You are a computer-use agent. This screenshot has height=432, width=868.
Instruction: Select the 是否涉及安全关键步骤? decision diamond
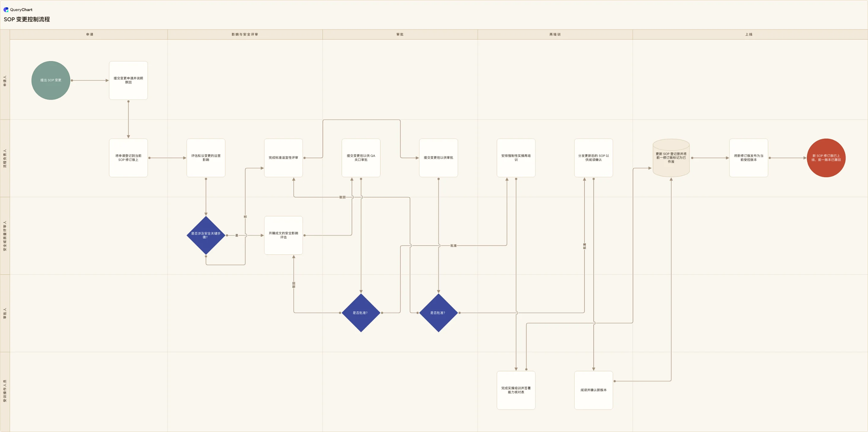(206, 235)
